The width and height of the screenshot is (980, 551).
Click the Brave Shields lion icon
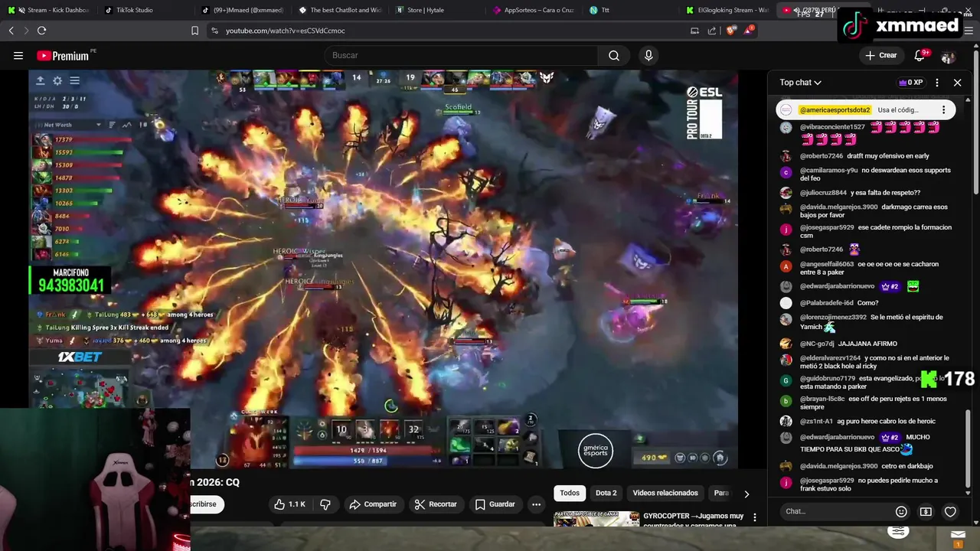(x=730, y=31)
